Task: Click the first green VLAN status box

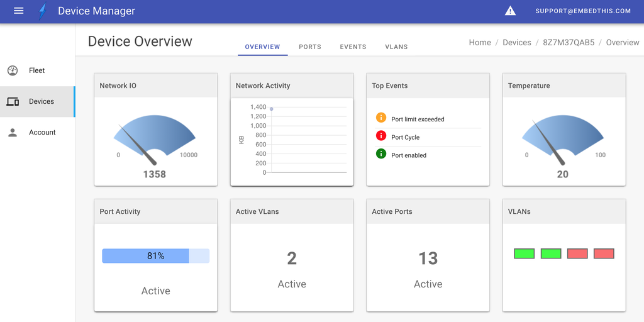Action: [524, 253]
